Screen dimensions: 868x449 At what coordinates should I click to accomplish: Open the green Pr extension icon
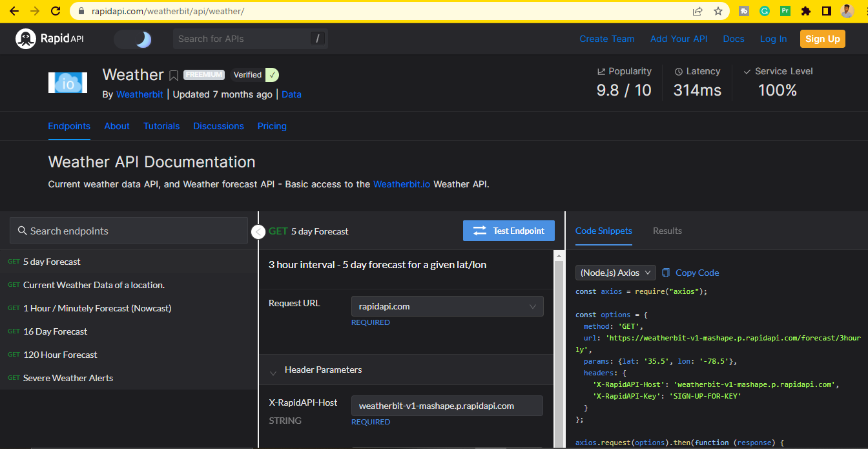coord(785,11)
